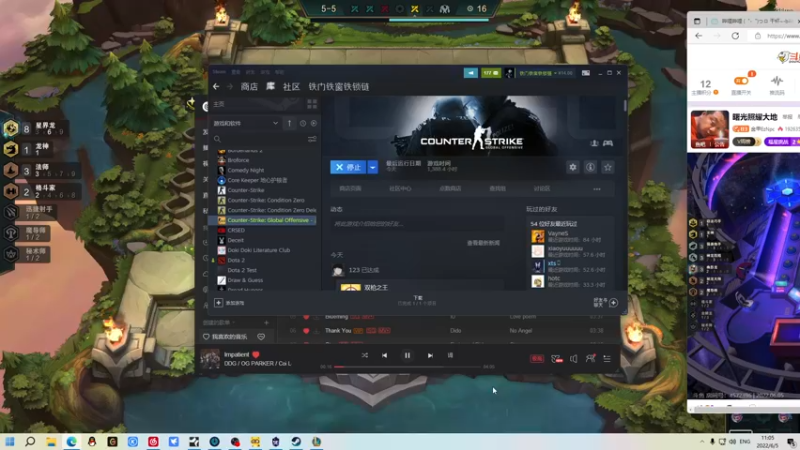Click the music playback progress bar
The image size is (800, 450).
click(407, 366)
